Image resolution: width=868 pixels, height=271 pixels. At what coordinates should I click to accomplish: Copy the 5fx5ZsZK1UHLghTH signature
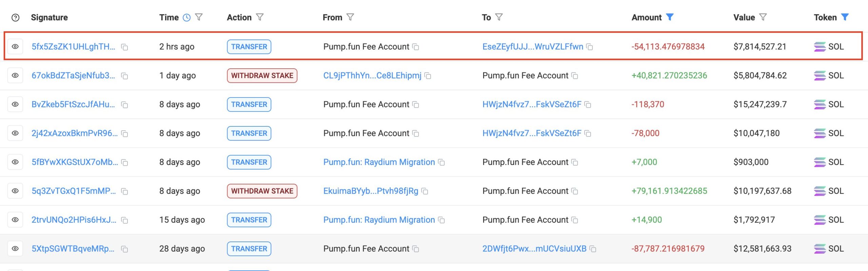point(124,47)
